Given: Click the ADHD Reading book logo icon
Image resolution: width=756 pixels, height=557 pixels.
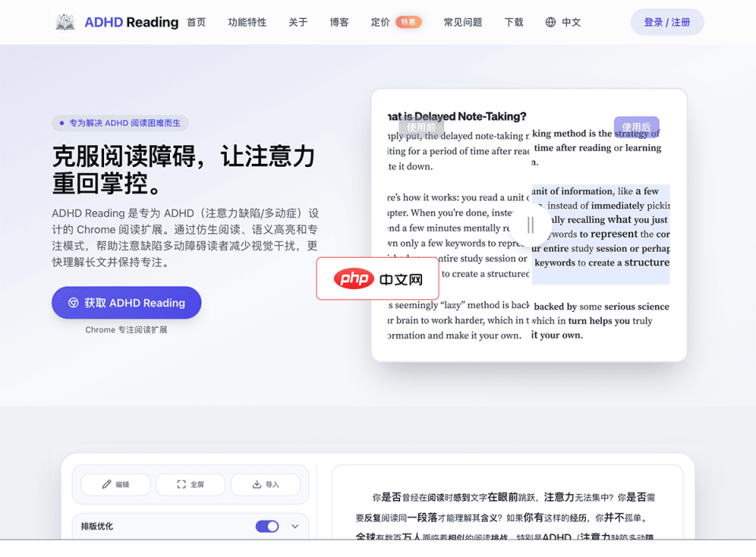Looking at the screenshot, I should coord(65,22).
